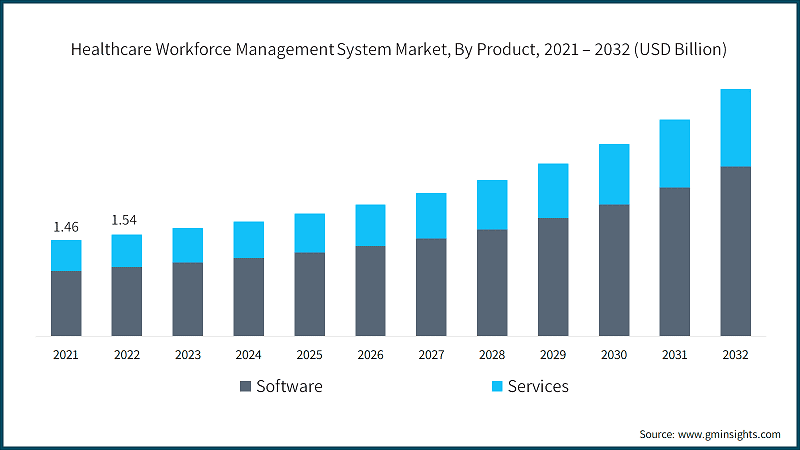The height and width of the screenshot is (450, 800).
Task: Click the 2031 axis label
Action: (x=674, y=355)
